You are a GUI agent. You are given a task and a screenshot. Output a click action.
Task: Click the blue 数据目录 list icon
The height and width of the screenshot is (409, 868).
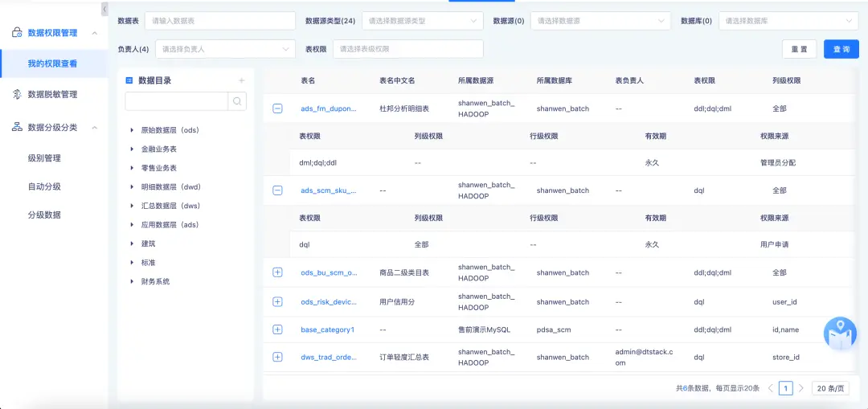(129, 81)
